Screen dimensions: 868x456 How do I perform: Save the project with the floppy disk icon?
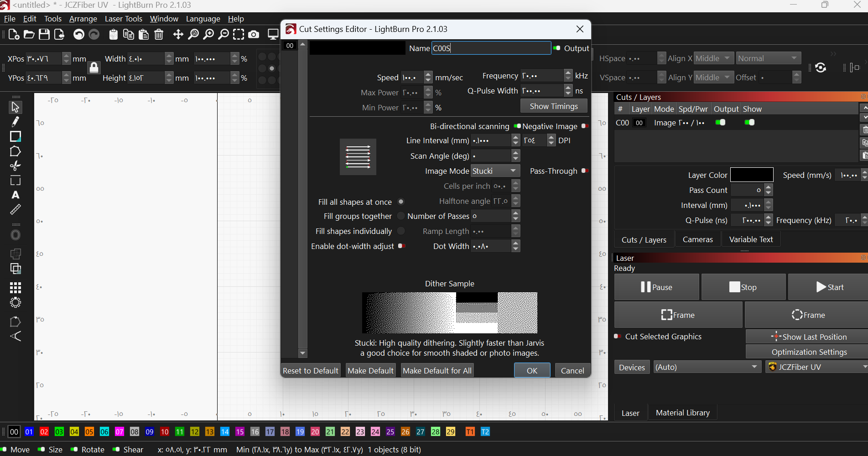(44, 35)
